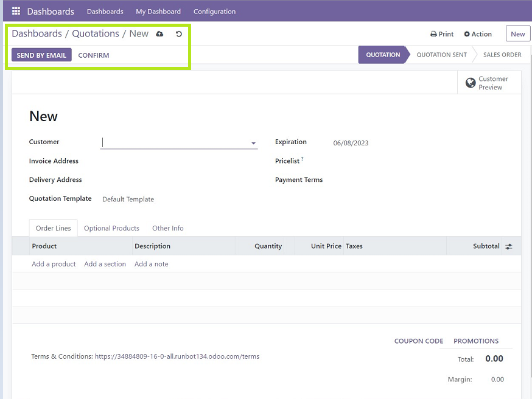Click the Total value 0.00

[x=494, y=359]
